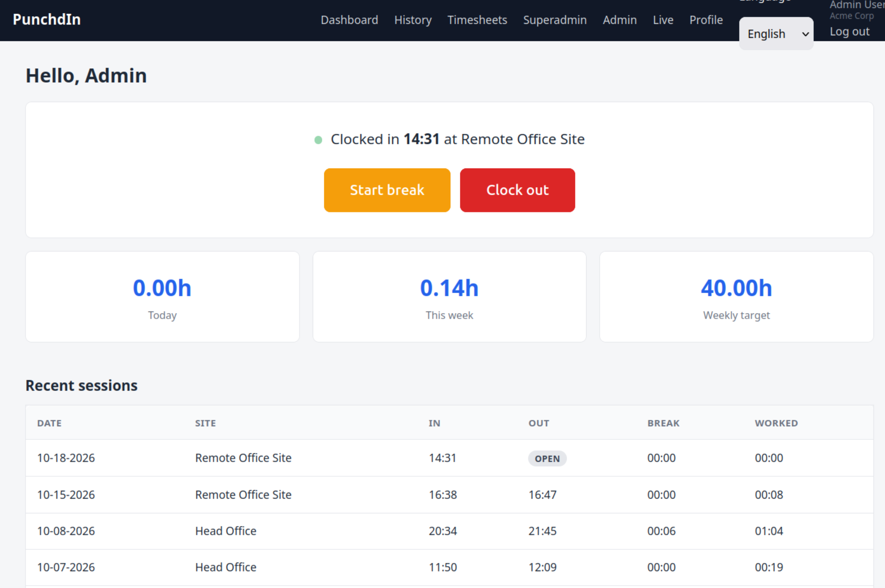Click the BREAK column header
The image size is (885, 588).
663,423
